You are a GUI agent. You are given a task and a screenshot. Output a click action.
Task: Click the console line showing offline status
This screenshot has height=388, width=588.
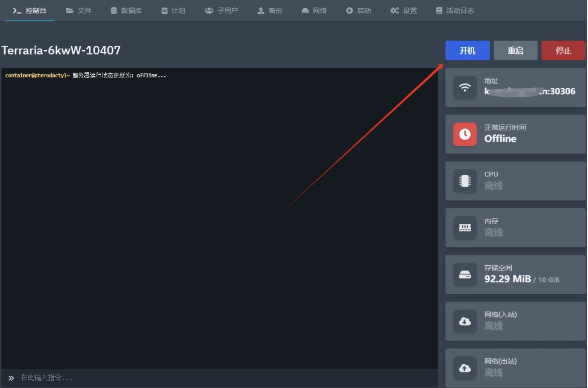[x=86, y=76]
